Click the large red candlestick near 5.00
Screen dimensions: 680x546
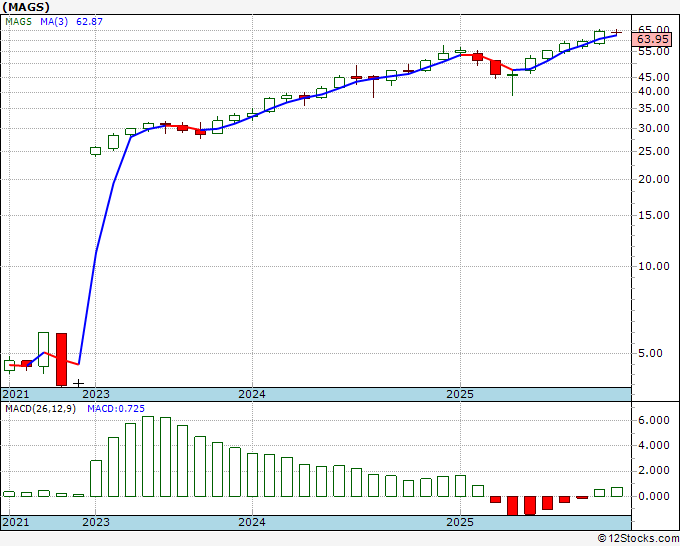tap(61, 360)
